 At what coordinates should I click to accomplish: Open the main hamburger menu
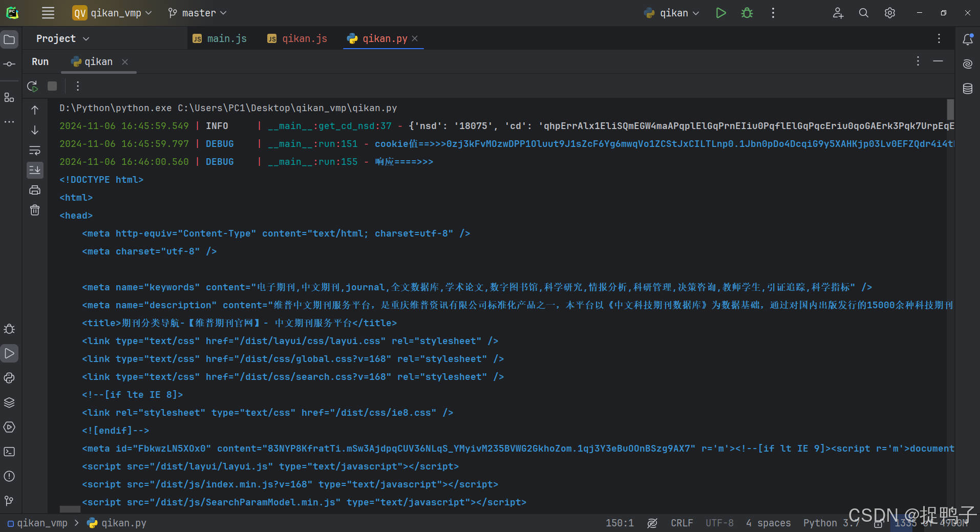(x=48, y=13)
